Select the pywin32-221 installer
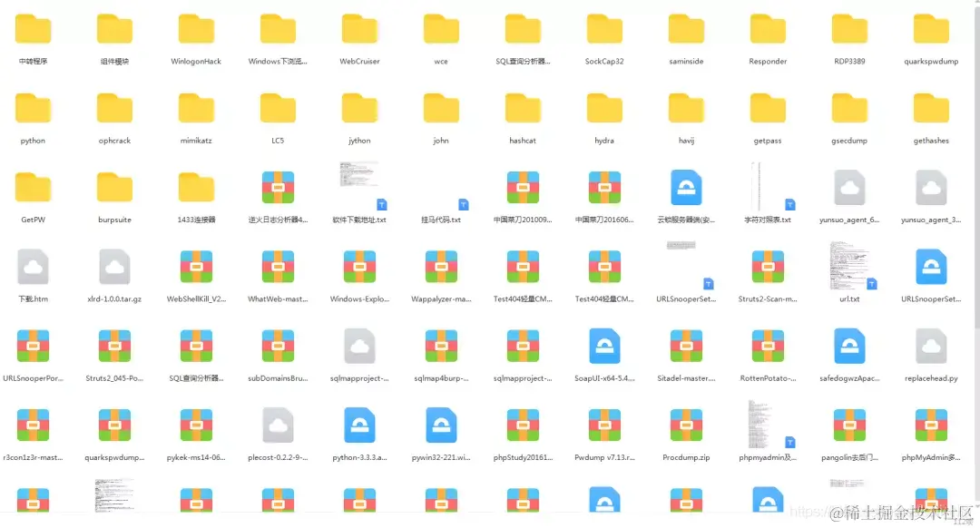 tap(441, 425)
